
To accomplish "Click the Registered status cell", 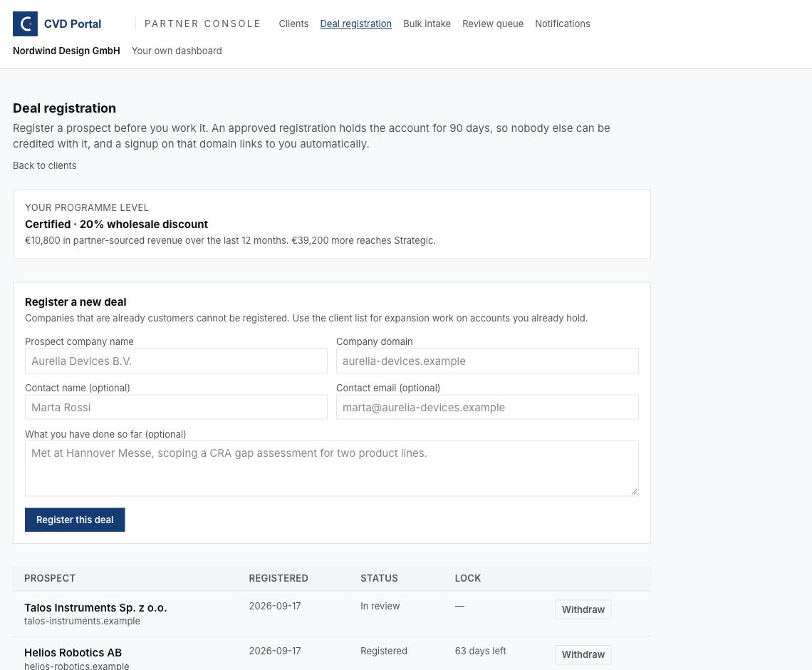I will pyautogui.click(x=384, y=651).
